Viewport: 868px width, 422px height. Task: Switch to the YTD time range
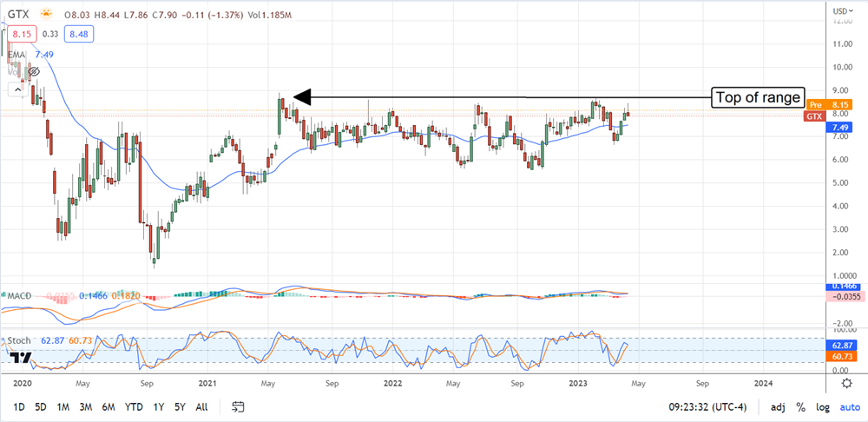[134, 406]
